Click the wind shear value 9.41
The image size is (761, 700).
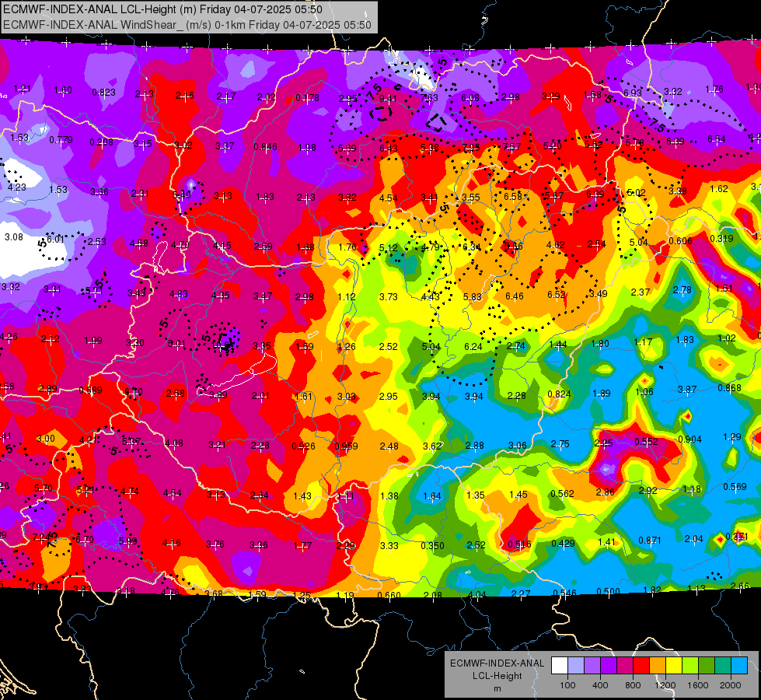[388, 99]
